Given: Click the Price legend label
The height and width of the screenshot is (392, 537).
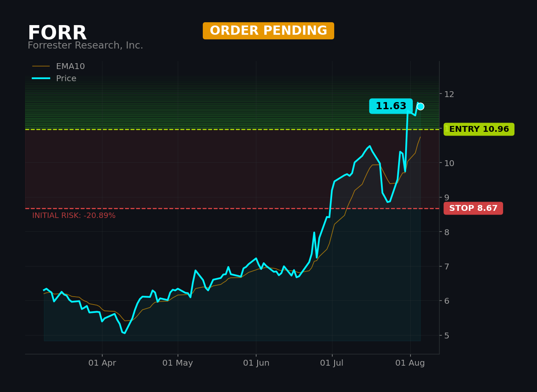Looking at the screenshot, I should (x=66, y=79).
